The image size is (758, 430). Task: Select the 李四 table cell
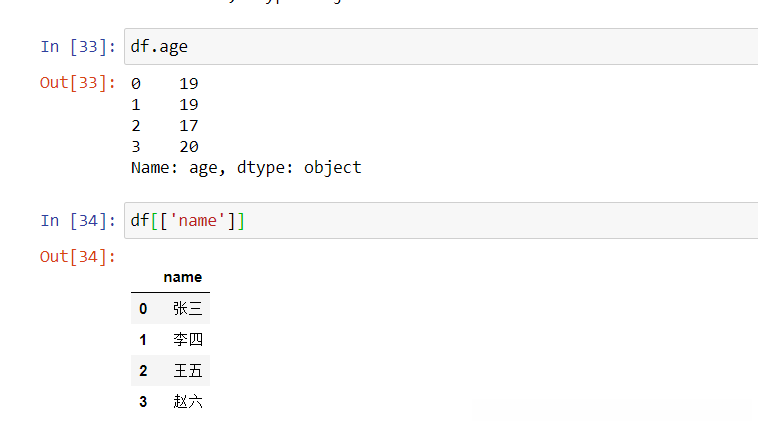187,340
